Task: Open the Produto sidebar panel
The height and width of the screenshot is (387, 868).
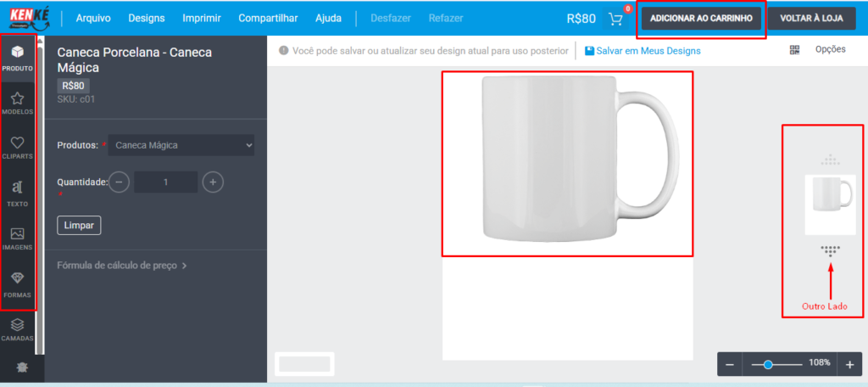Action: [17, 58]
